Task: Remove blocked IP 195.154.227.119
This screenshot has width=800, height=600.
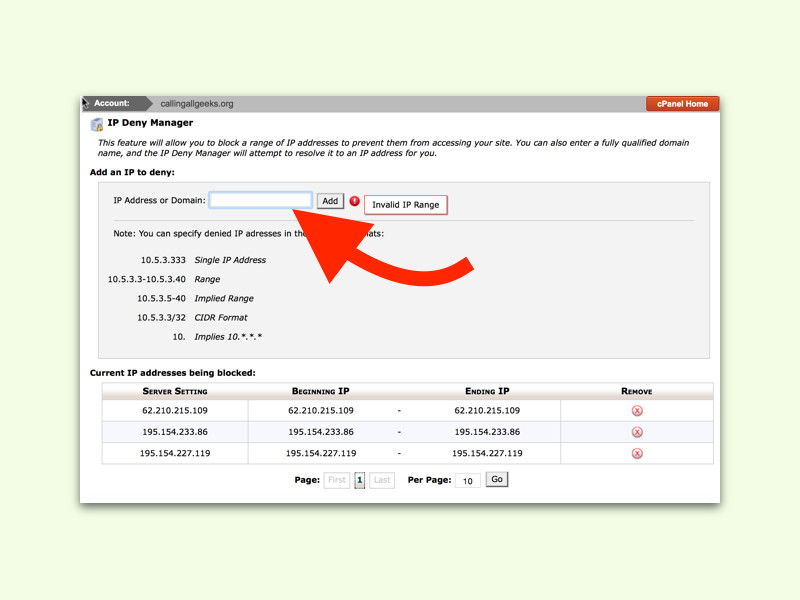Action: (637, 454)
